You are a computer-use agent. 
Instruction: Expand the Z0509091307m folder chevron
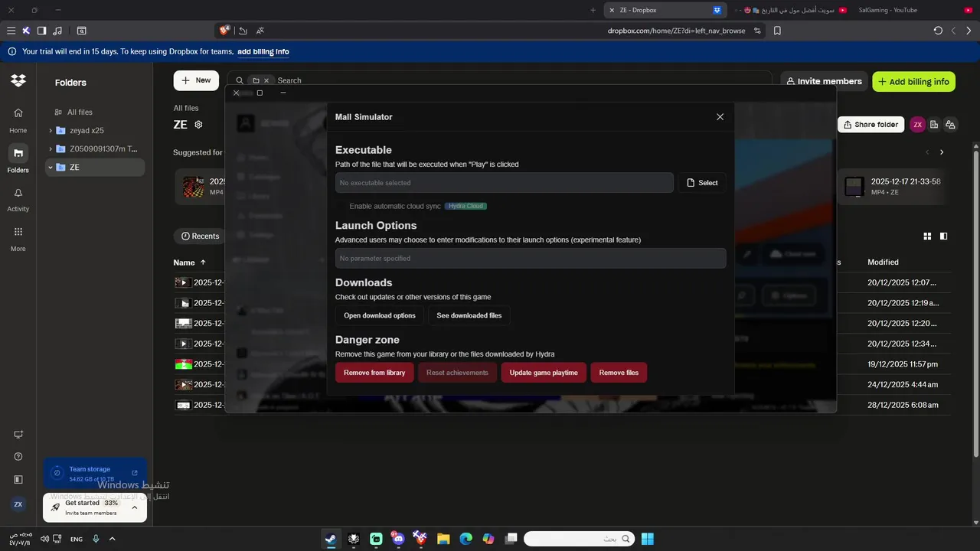point(51,149)
